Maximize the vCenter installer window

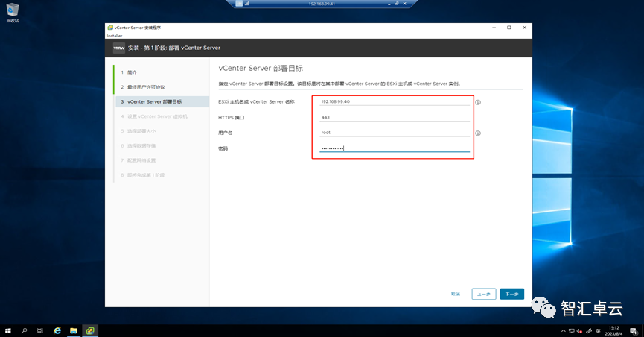point(509,28)
